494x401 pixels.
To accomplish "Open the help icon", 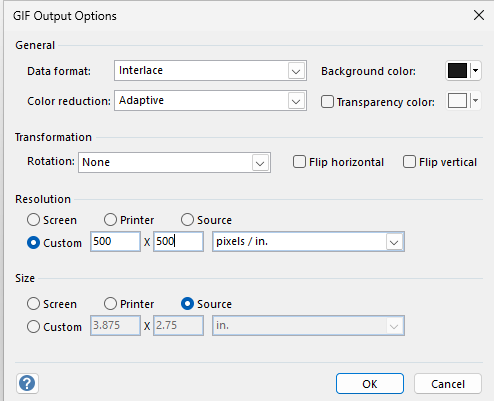I will (x=27, y=383).
